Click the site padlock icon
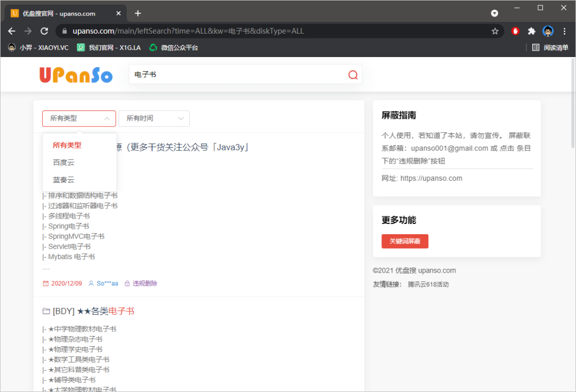This screenshot has width=576, height=392. point(65,31)
